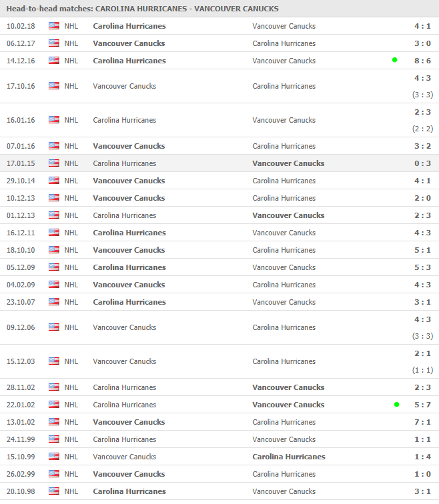Screen dimensions: 439x504
Task: Click the flag icon in the 15.10.99 row
Action: point(54,457)
